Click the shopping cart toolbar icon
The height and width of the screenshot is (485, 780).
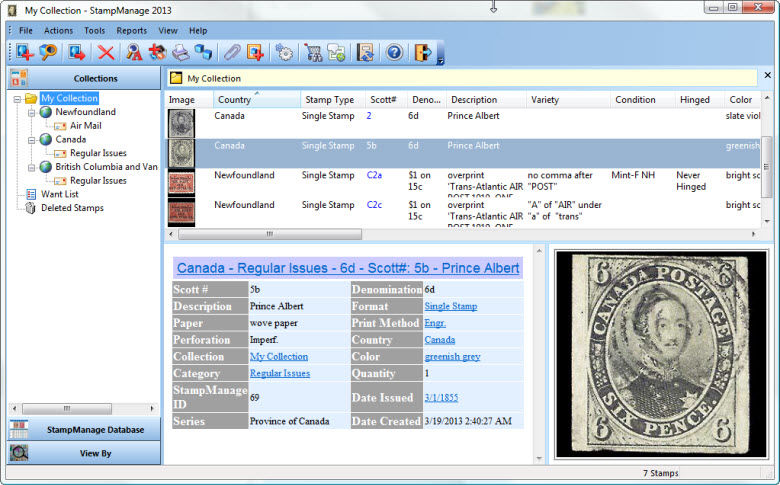point(313,52)
